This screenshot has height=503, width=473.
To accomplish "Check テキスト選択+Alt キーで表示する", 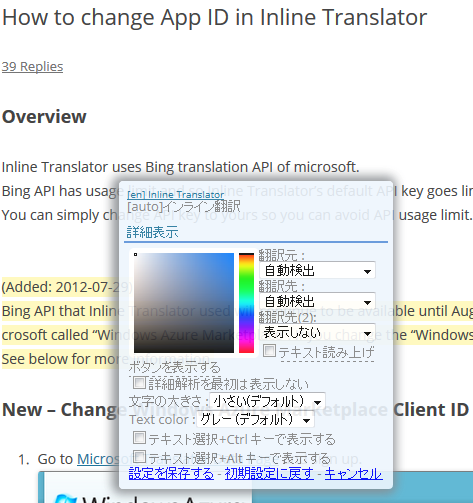I will (139, 456).
